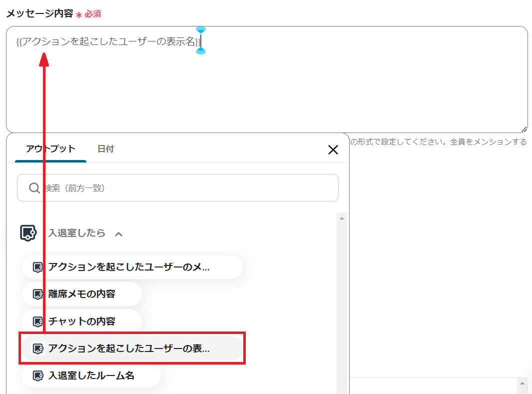Click the textarea resize handle corner

tap(524, 129)
